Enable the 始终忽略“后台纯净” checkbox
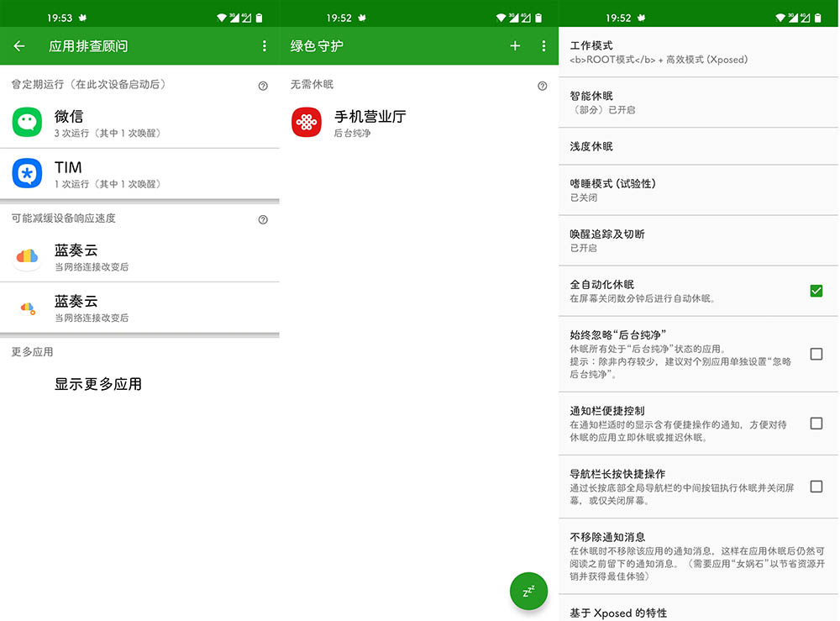The height and width of the screenshot is (621, 840). tap(816, 354)
